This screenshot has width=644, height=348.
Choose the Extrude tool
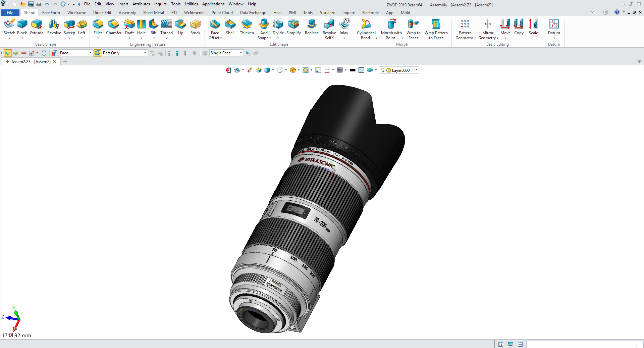click(x=37, y=27)
